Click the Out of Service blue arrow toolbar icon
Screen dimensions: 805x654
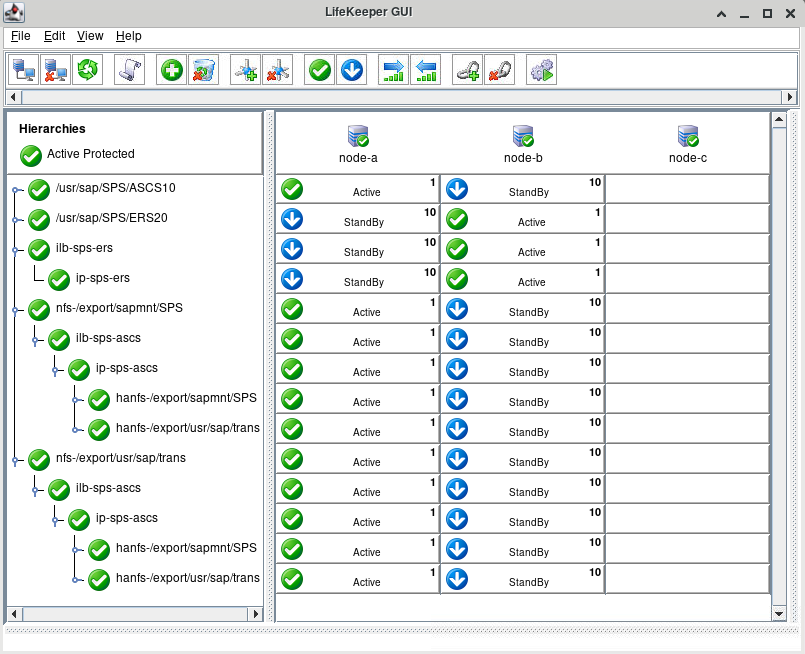coord(351,70)
